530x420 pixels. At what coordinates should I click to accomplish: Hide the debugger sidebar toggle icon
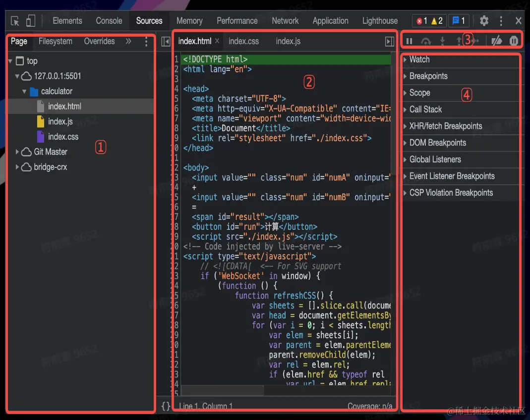coord(389,42)
